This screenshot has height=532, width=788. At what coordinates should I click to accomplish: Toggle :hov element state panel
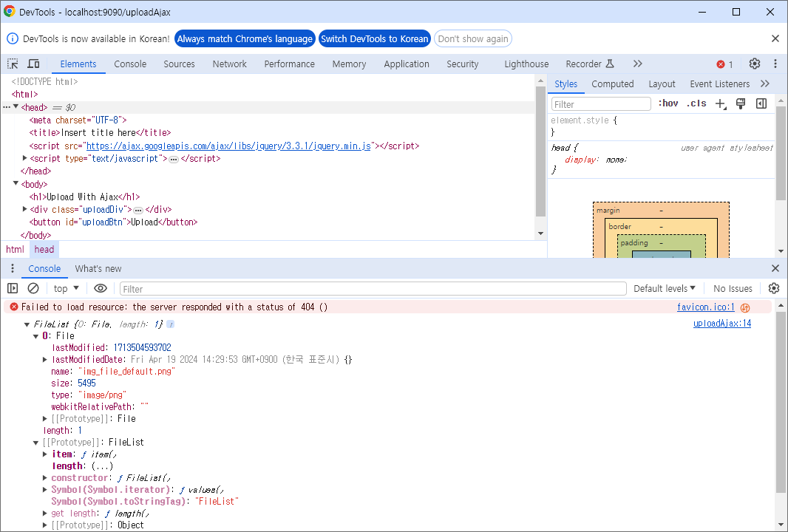668,103
